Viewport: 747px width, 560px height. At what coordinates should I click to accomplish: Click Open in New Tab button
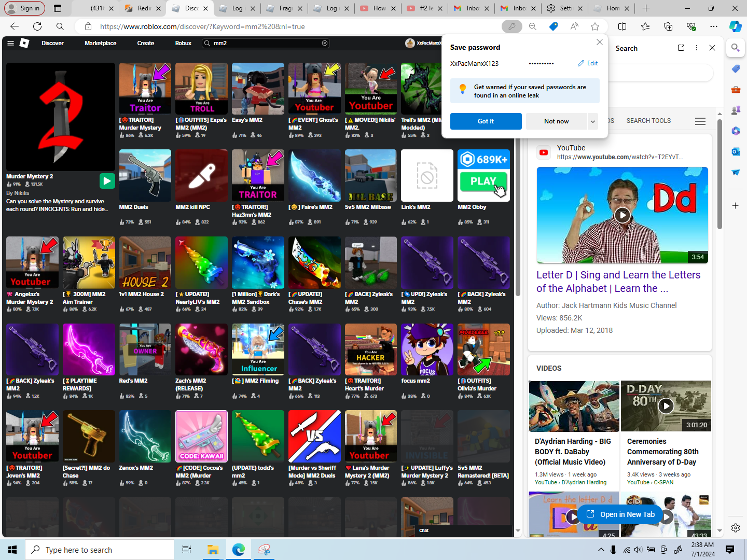coord(620,514)
